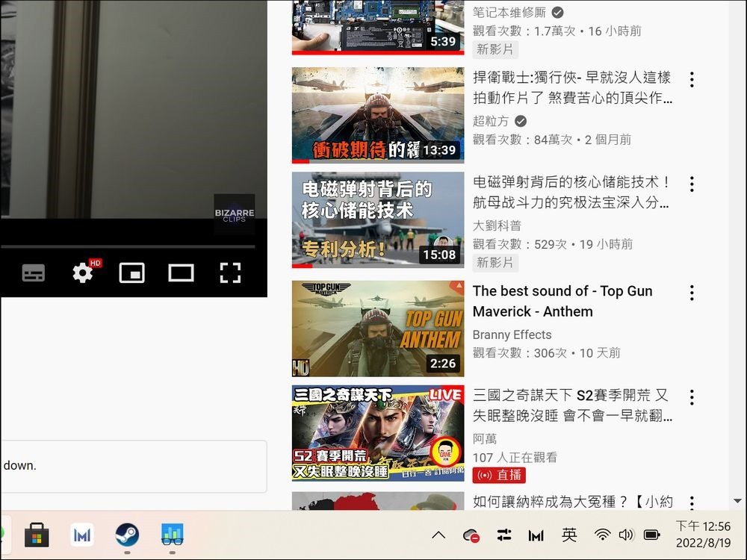This screenshot has height=560, width=747.
Task: Click the verified badge next to 超粒方
Action: tap(519, 120)
